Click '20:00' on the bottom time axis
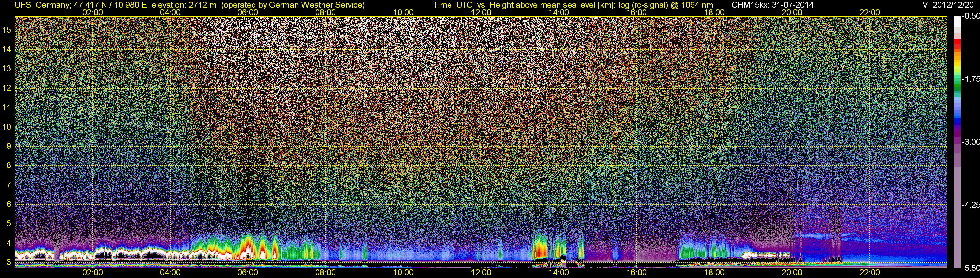The height and width of the screenshot is (278, 980). pyautogui.click(x=792, y=273)
